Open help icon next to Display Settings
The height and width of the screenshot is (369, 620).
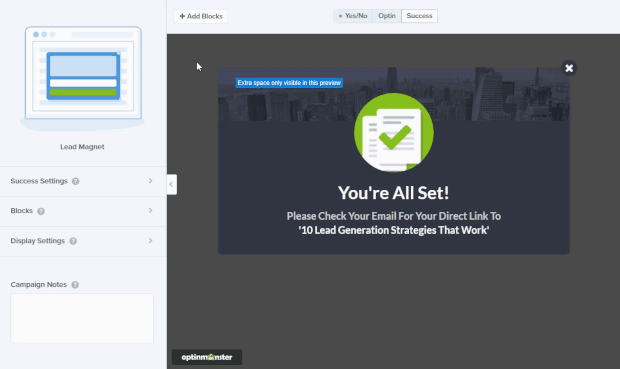coord(73,241)
